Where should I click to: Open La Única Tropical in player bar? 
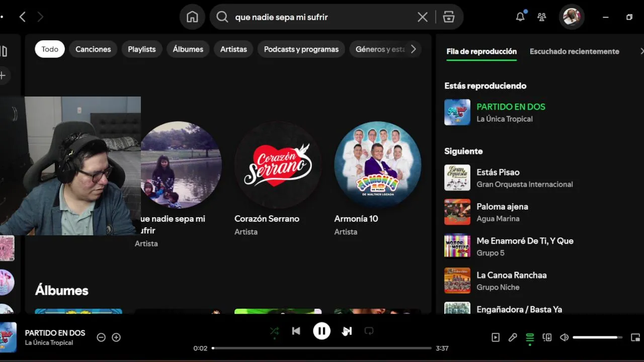tap(49, 343)
